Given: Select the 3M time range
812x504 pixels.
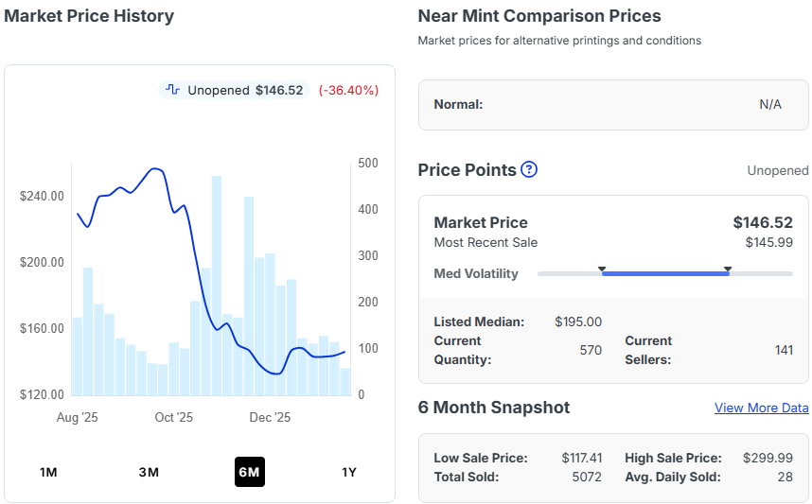Looking at the screenshot, I should pyautogui.click(x=149, y=472).
